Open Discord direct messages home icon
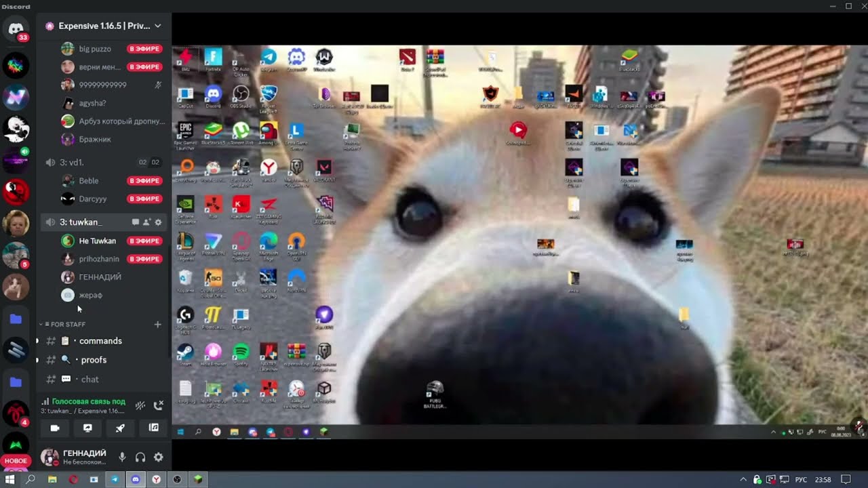 [x=16, y=28]
